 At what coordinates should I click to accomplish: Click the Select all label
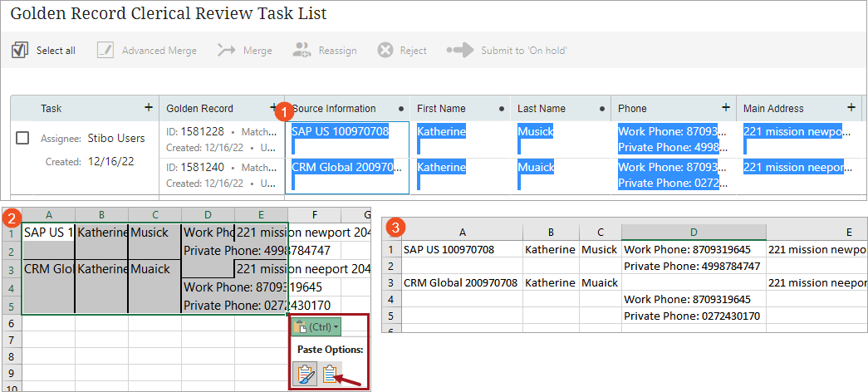tap(56, 51)
